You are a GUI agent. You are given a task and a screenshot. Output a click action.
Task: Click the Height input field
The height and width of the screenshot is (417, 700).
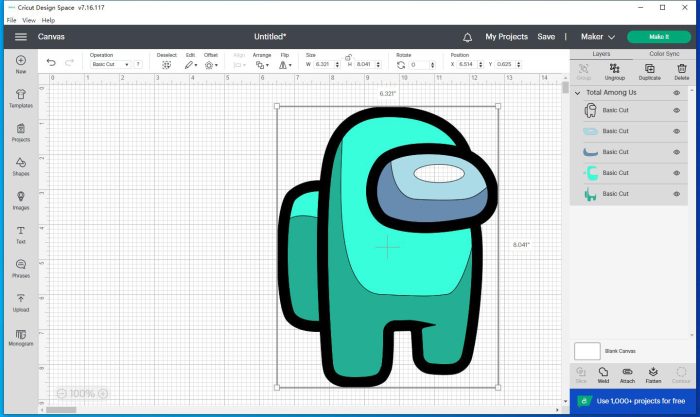click(x=365, y=64)
